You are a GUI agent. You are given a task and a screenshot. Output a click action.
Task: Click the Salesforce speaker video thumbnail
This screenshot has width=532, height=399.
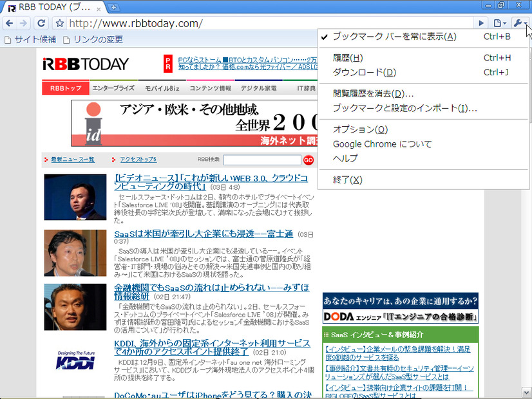tap(75, 197)
